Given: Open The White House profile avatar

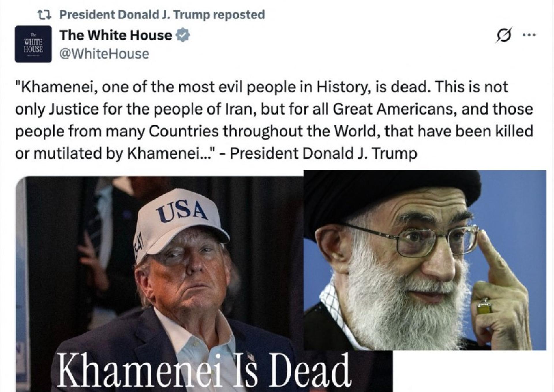Looking at the screenshot, I should tap(33, 44).
